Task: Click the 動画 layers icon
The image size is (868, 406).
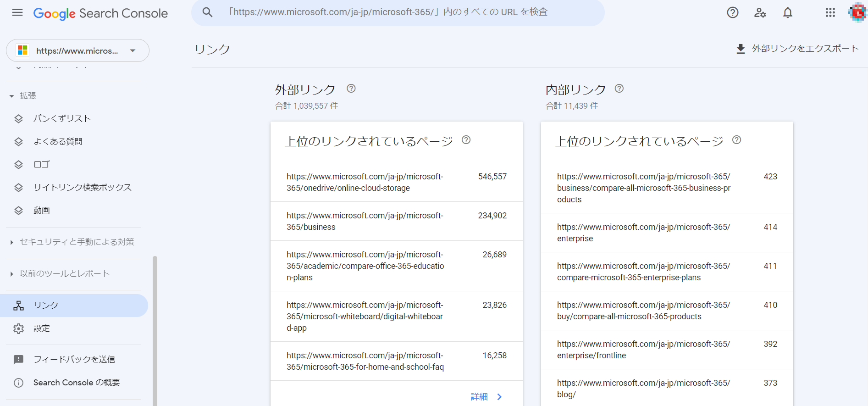Action: (18, 211)
